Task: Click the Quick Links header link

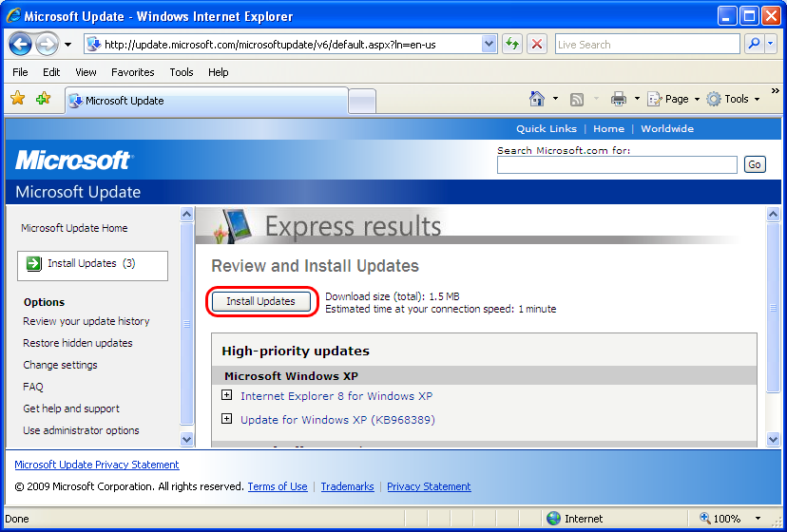Action: pos(547,129)
